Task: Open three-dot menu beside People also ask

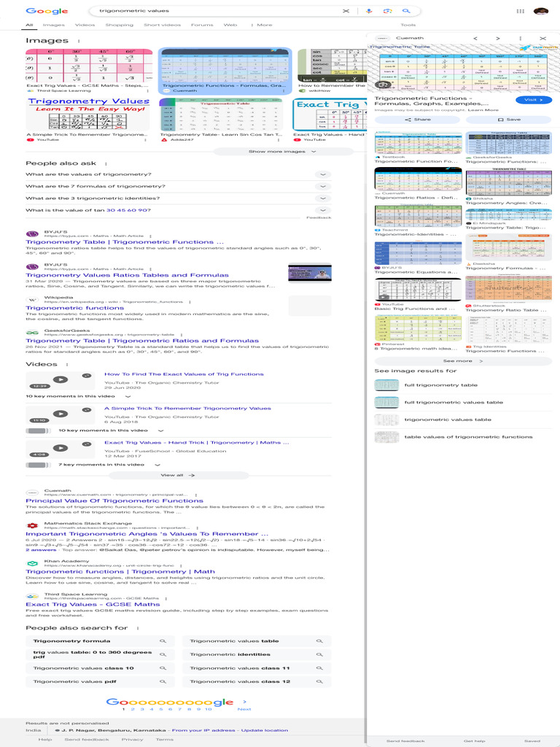Action: [x=106, y=163]
